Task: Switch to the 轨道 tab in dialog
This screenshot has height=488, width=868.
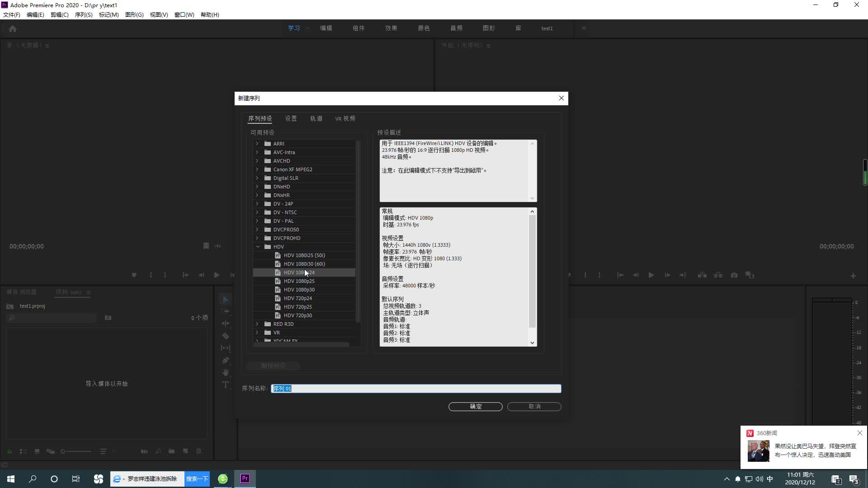Action: point(316,118)
